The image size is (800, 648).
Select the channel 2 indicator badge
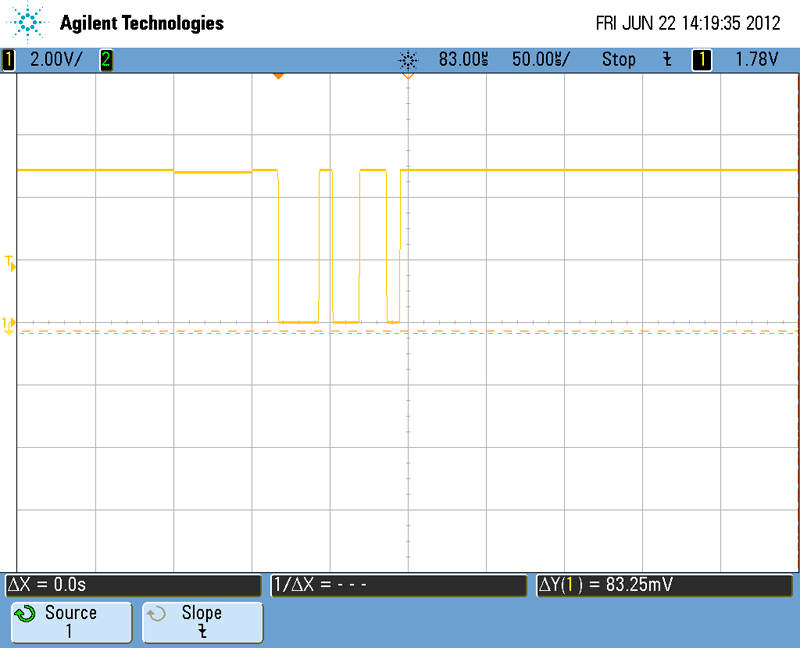click(x=106, y=60)
